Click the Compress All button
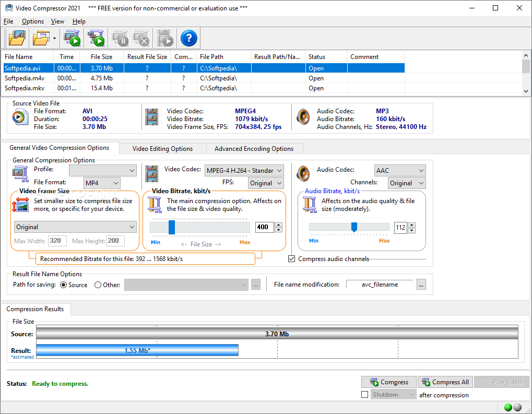532x414 pixels. tap(445, 382)
